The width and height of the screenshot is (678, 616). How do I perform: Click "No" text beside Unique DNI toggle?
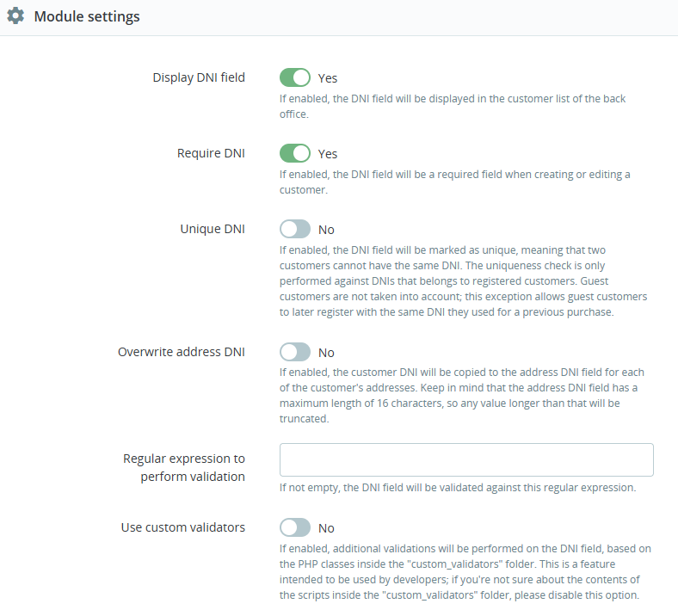[326, 230]
